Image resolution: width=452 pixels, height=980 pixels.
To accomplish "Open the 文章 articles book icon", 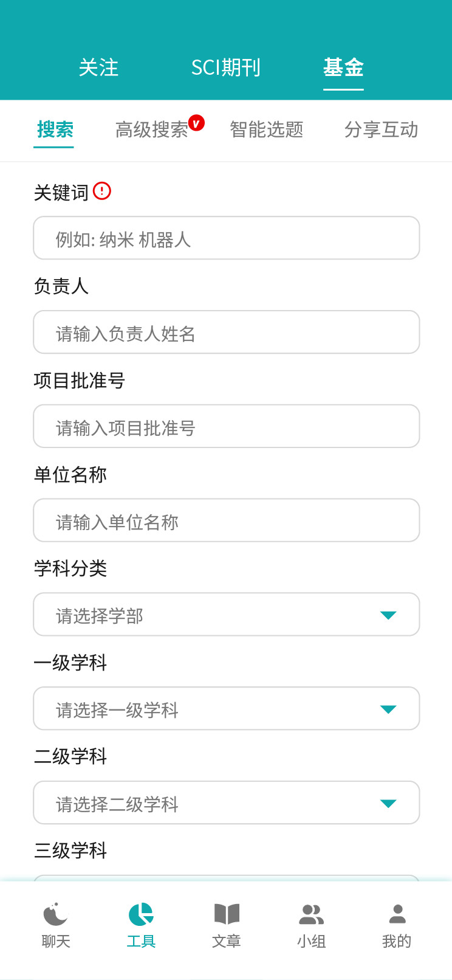I will pyautogui.click(x=227, y=914).
